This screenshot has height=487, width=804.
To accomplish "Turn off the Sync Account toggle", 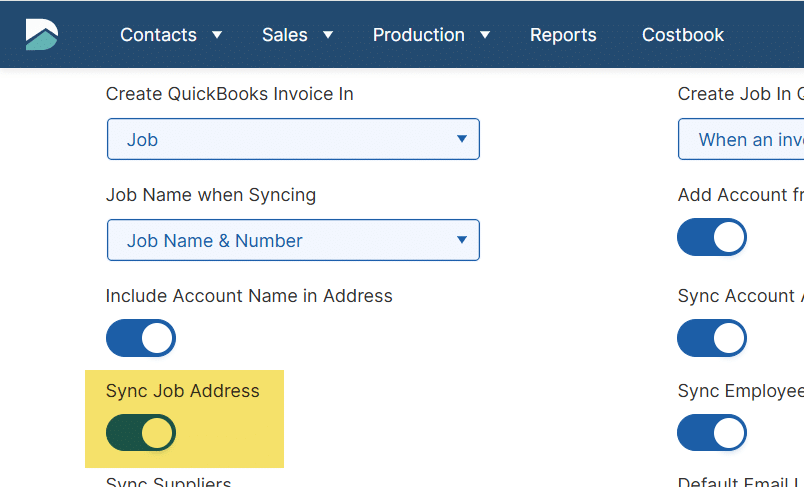I will (712, 338).
